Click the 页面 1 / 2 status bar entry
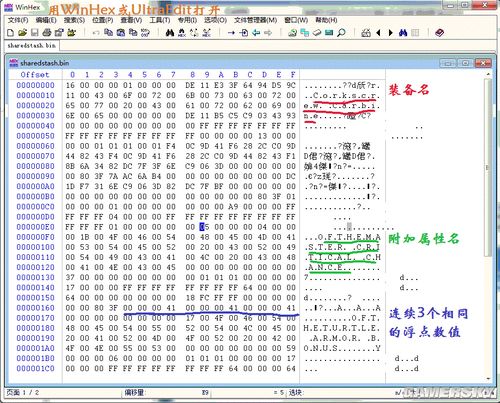This screenshot has height=403, width=500. tap(23, 393)
